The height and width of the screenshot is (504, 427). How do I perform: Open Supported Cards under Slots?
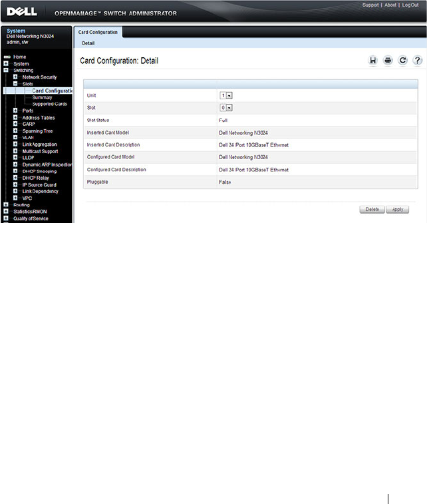49,104
